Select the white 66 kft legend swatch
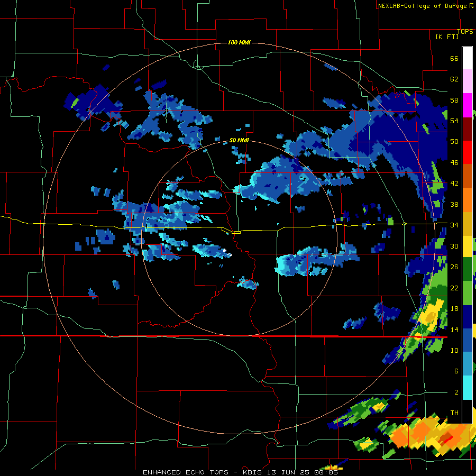Viewport: 476px width, 476px height. point(467,58)
